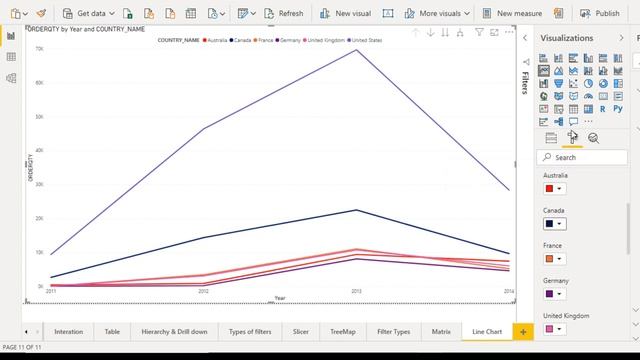Open the Matrix page tab
The image size is (640, 360).
(x=441, y=332)
